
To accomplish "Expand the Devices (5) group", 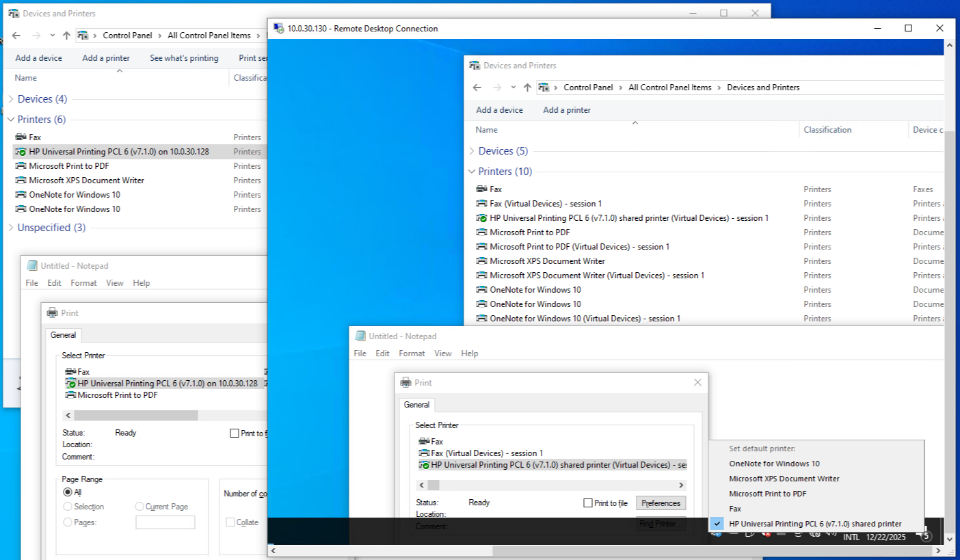I will pyautogui.click(x=471, y=151).
